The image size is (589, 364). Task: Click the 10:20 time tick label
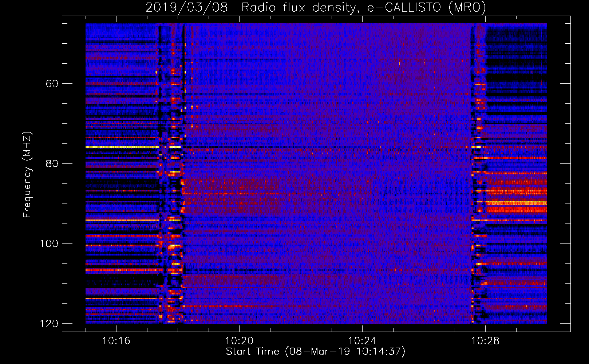click(x=239, y=341)
